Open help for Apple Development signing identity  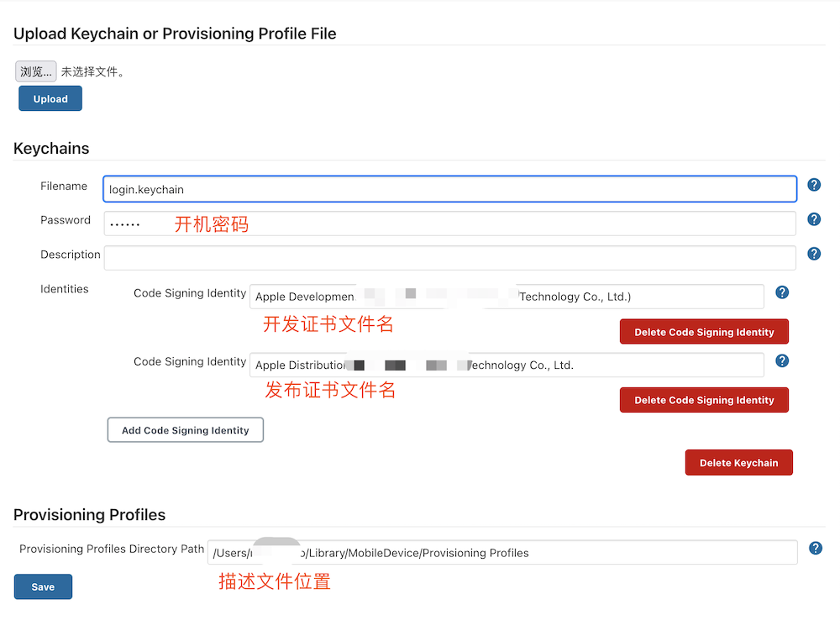tap(782, 292)
